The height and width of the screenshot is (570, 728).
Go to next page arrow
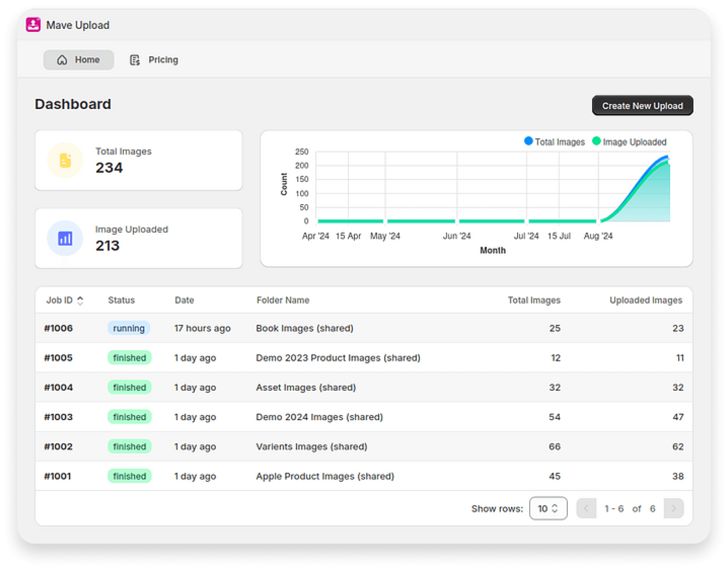[673, 508]
